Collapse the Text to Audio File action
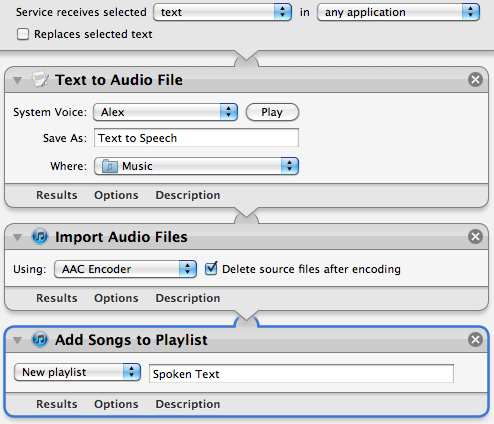 pos(17,80)
